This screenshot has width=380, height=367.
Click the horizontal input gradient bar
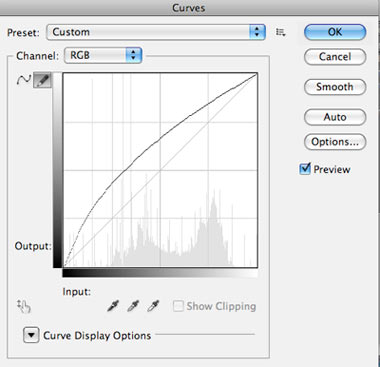160,273
